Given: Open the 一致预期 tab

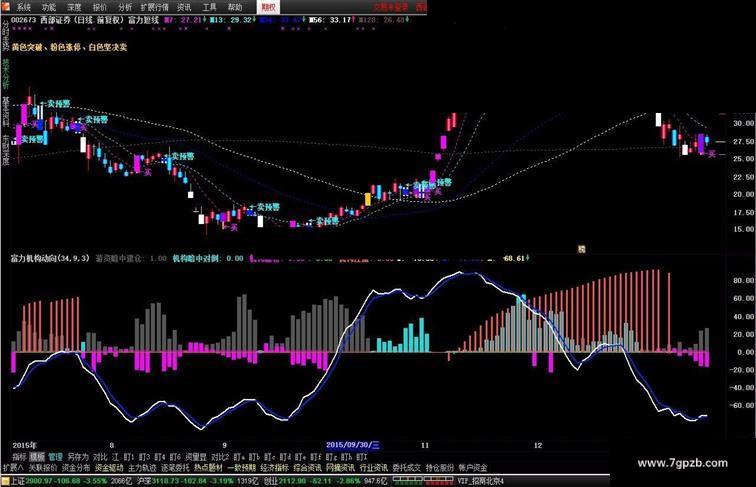Looking at the screenshot, I should (242, 468).
